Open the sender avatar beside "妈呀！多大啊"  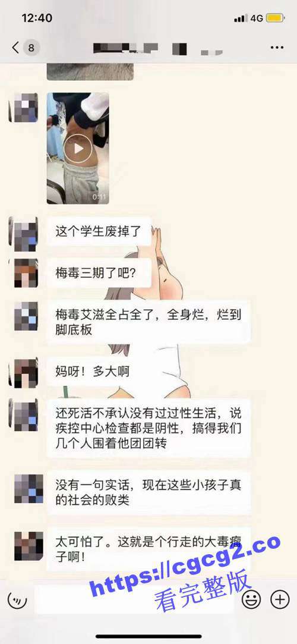click(26, 372)
